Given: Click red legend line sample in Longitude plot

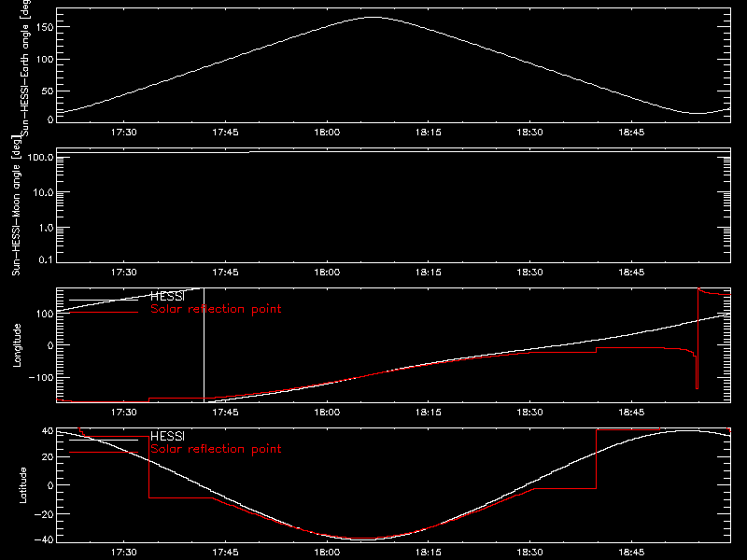Looking at the screenshot, I should (x=104, y=313).
